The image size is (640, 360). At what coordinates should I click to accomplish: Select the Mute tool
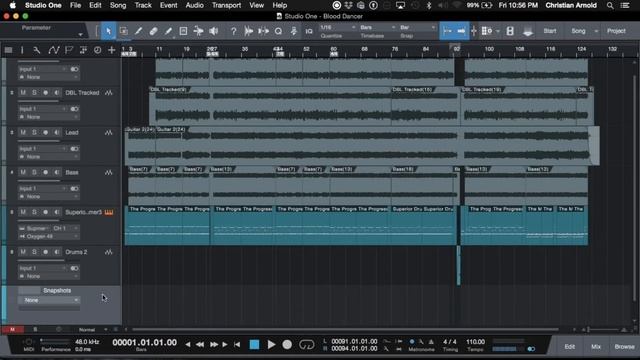pyautogui.click(x=183, y=31)
